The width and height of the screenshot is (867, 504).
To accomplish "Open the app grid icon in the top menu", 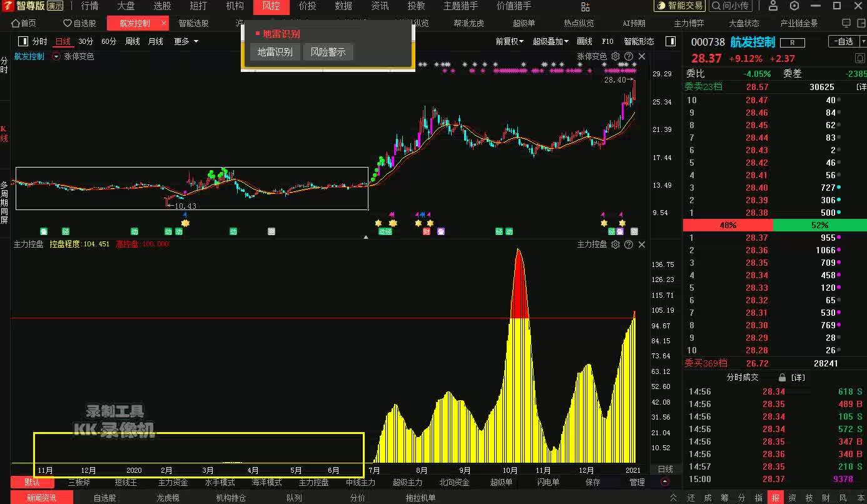I will tap(586, 6).
